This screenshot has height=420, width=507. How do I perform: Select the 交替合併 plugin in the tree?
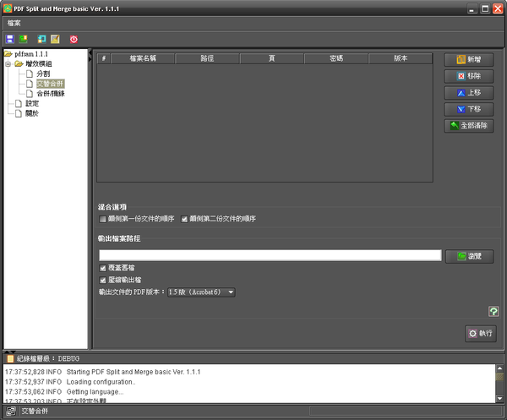51,84
